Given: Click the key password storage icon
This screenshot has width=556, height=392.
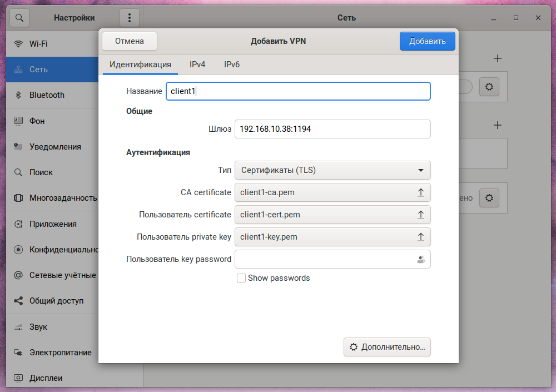Looking at the screenshot, I should pos(421,259).
